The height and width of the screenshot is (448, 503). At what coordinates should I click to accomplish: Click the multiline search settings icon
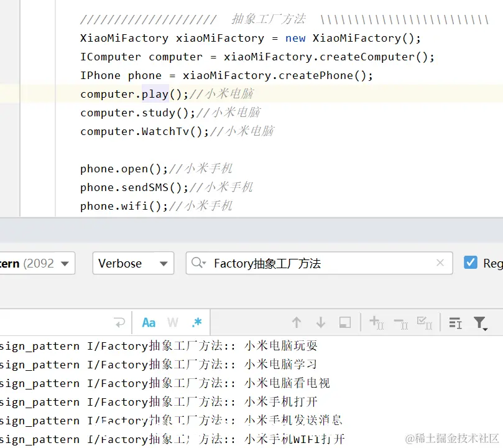point(455,323)
